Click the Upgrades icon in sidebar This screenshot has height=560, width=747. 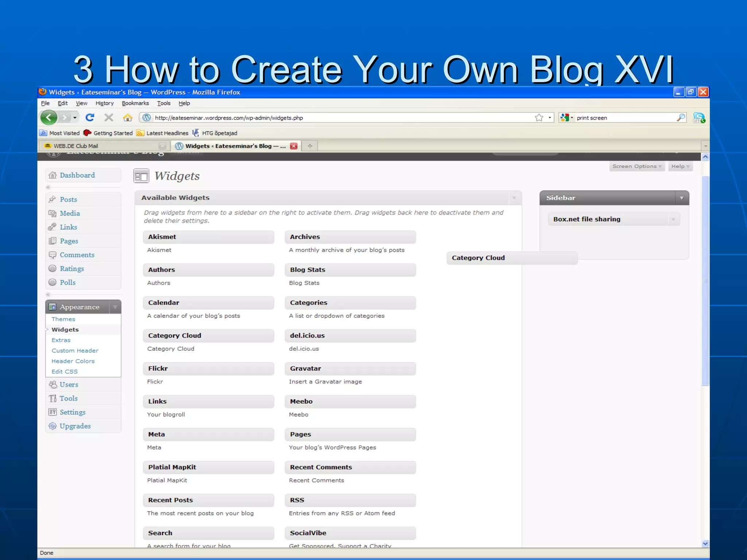coord(53,426)
